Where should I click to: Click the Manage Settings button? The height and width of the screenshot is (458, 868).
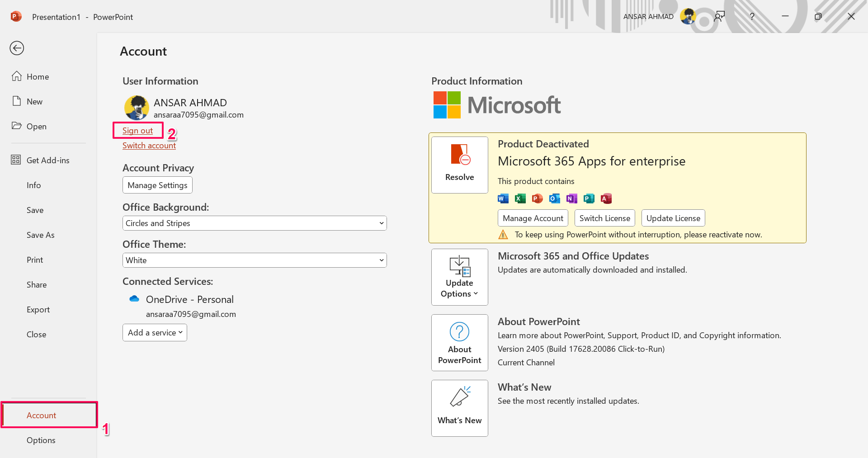click(157, 185)
